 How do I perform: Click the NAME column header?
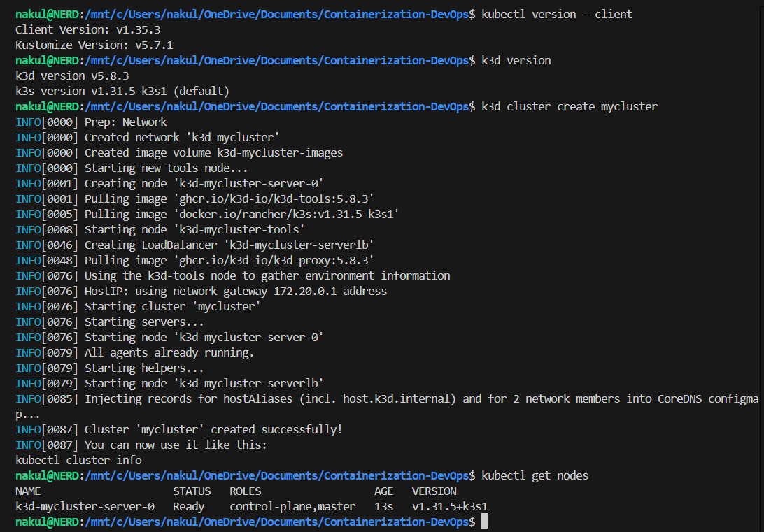(28, 491)
